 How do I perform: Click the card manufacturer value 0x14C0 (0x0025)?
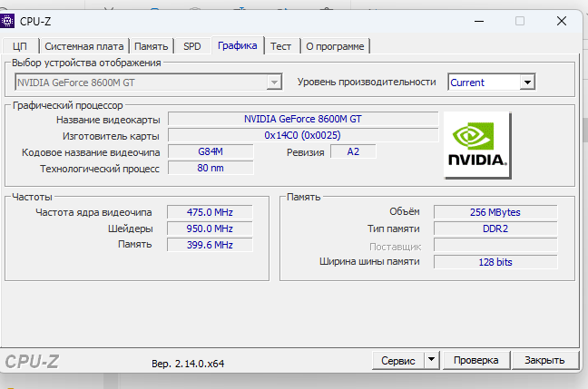[303, 135]
